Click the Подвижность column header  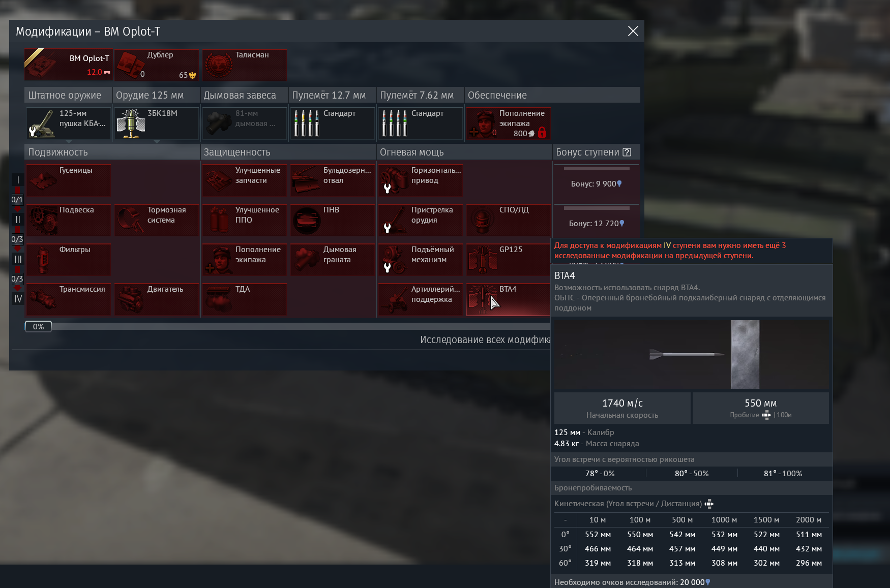click(112, 152)
